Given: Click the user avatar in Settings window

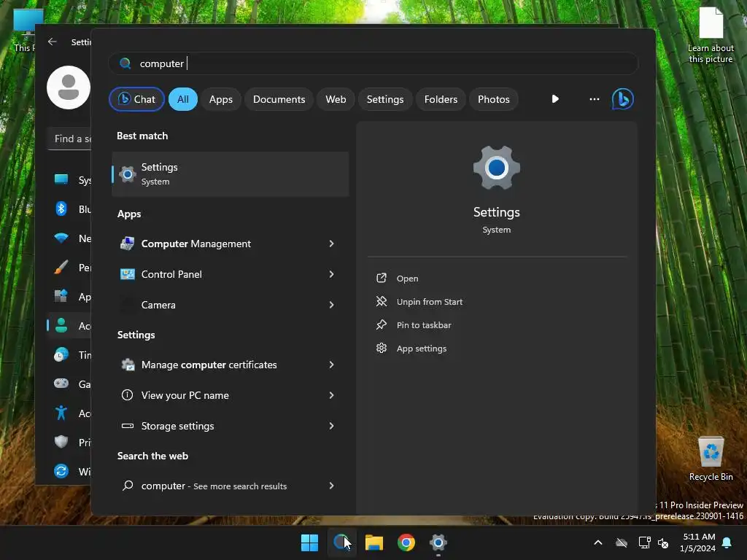Looking at the screenshot, I should [x=69, y=87].
